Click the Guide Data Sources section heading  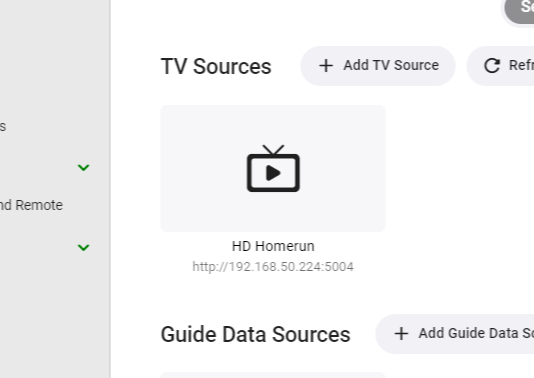click(x=255, y=334)
